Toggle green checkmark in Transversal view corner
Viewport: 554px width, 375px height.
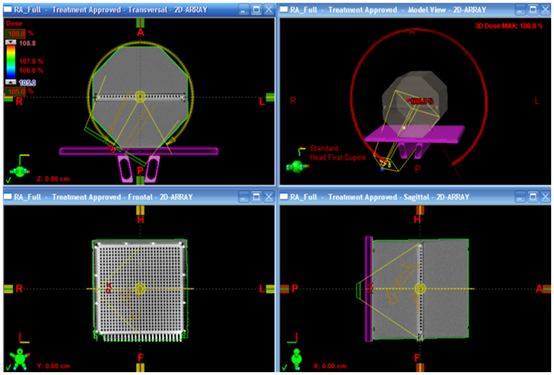(8, 180)
